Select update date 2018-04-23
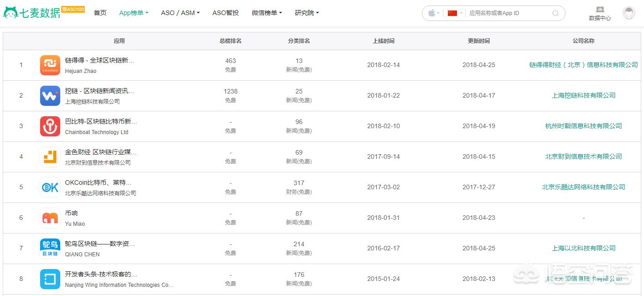 479,218
